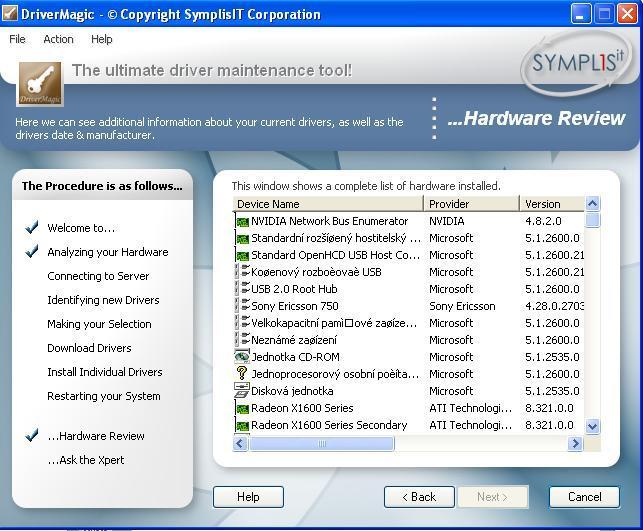Click version "4.8.2.0" cell

543,221
